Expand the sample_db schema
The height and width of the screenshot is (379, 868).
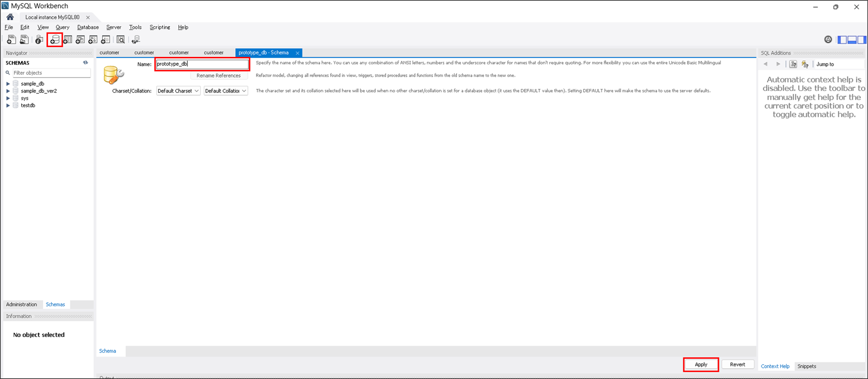8,84
